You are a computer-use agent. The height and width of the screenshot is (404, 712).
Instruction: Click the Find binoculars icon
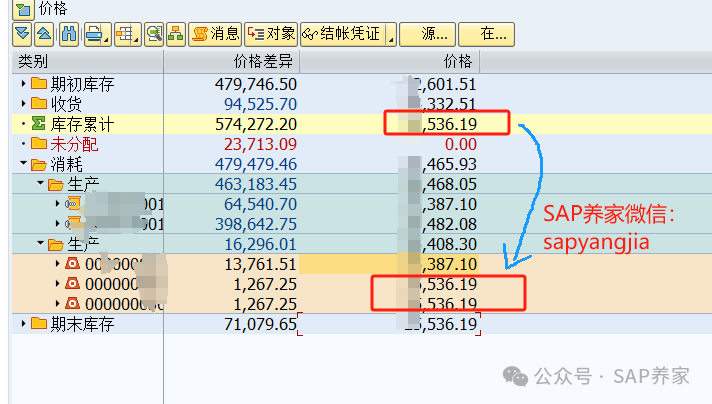pos(69,34)
